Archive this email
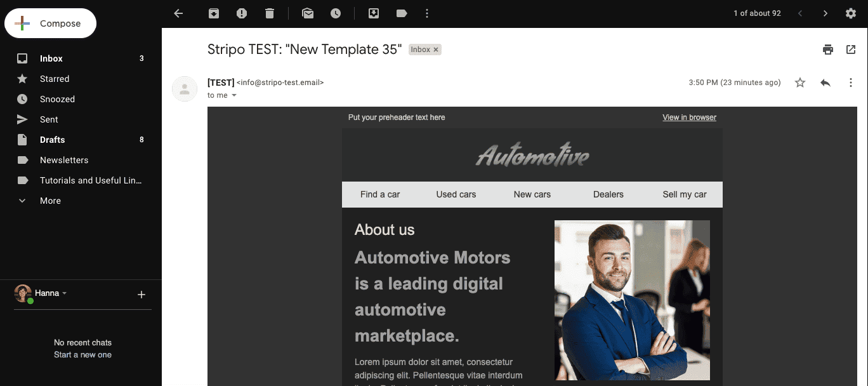 pos(214,13)
